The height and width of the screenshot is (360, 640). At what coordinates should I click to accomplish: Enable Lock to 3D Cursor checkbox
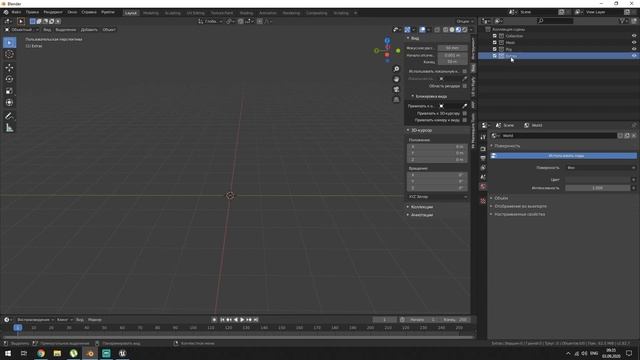[x=464, y=113]
